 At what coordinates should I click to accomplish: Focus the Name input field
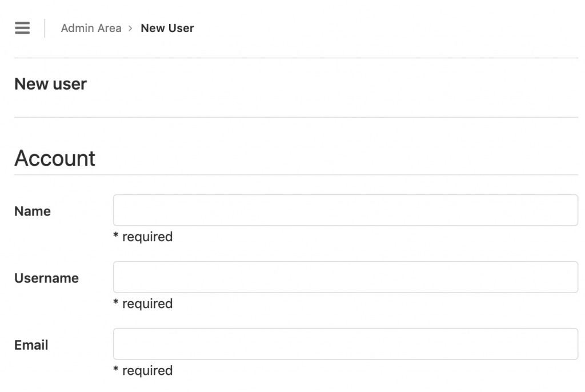coord(345,210)
